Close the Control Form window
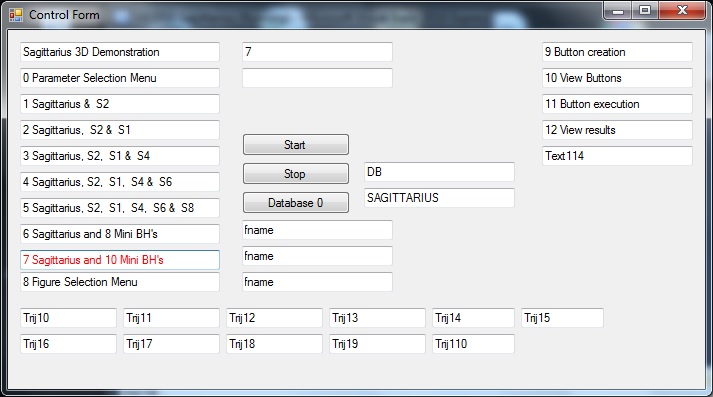This screenshot has height=397, width=713. point(682,11)
